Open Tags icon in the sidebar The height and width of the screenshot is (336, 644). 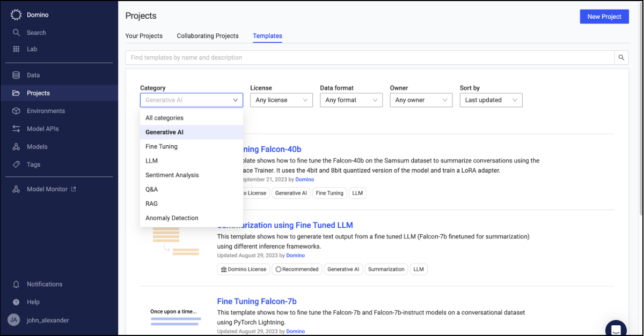click(17, 165)
